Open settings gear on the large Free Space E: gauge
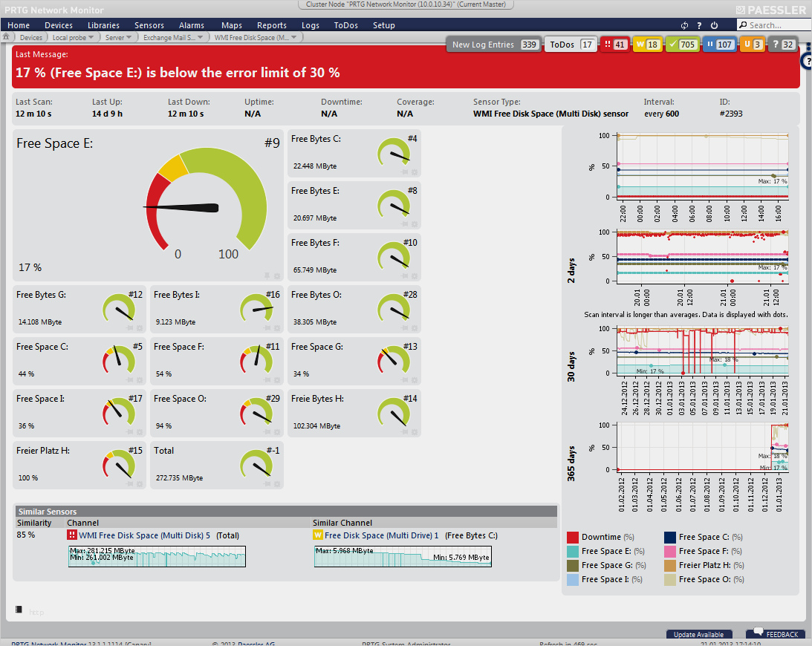Image resolution: width=812 pixels, height=646 pixels. (x=277, y=276)
